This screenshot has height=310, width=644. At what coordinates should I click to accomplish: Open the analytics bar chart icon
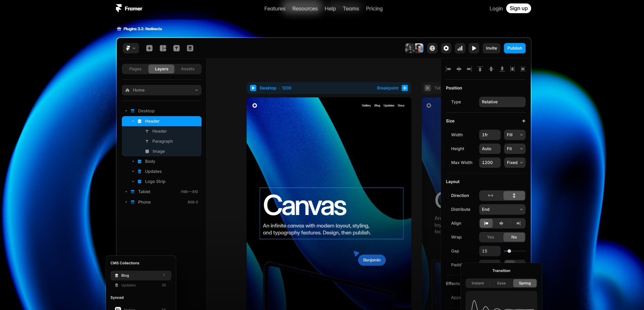460,48
